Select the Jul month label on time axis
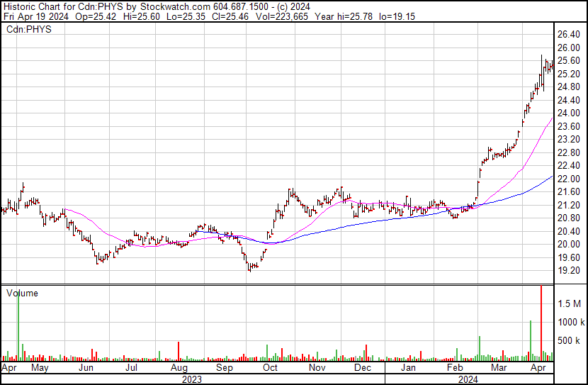The height and width of the screenshot is (385, 588). tap(132, 369)
